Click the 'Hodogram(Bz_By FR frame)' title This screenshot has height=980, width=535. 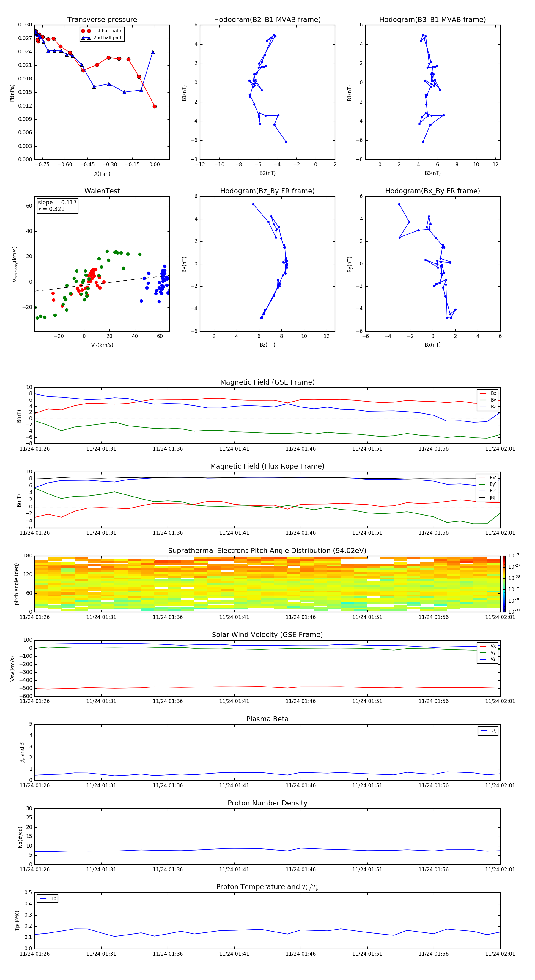coord(267,191)
